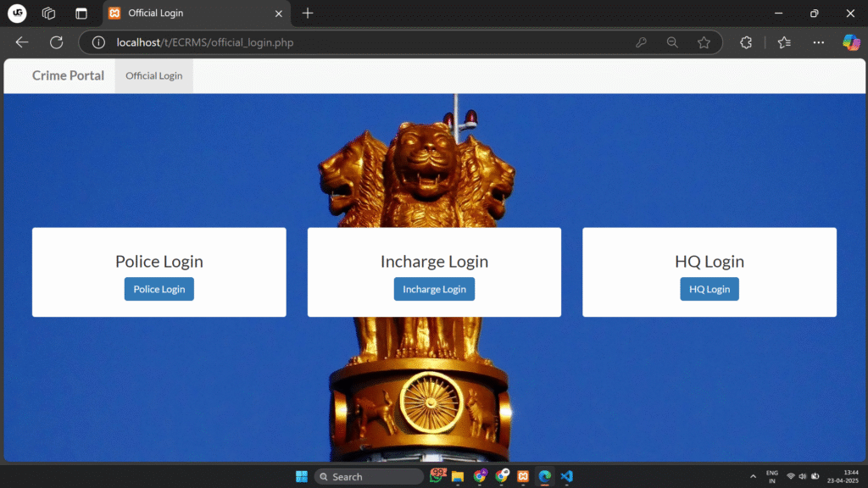Minimize the browser window

778,14
